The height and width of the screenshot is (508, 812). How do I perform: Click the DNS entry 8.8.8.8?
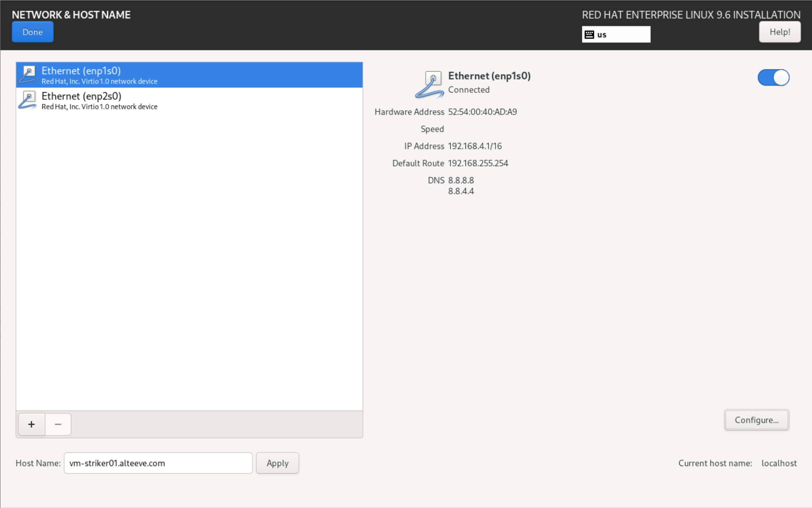461,180
